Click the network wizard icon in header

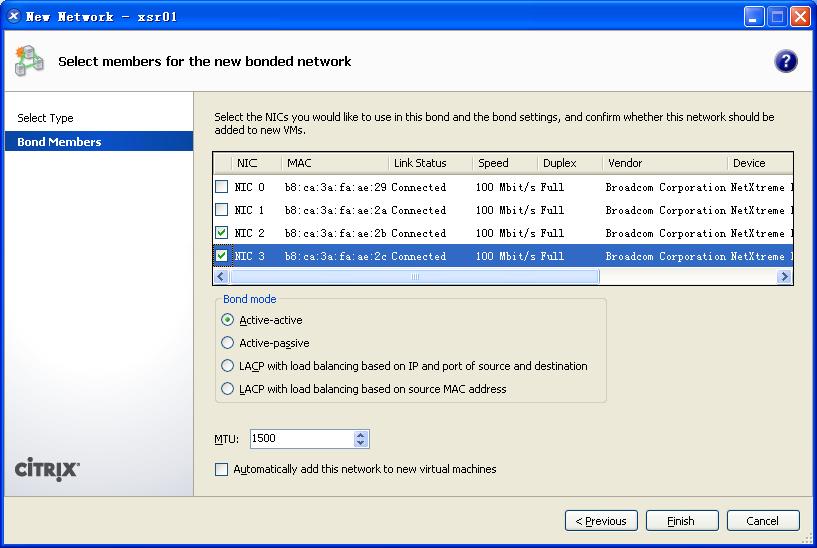pyautogui.click(x=29, y=61)
